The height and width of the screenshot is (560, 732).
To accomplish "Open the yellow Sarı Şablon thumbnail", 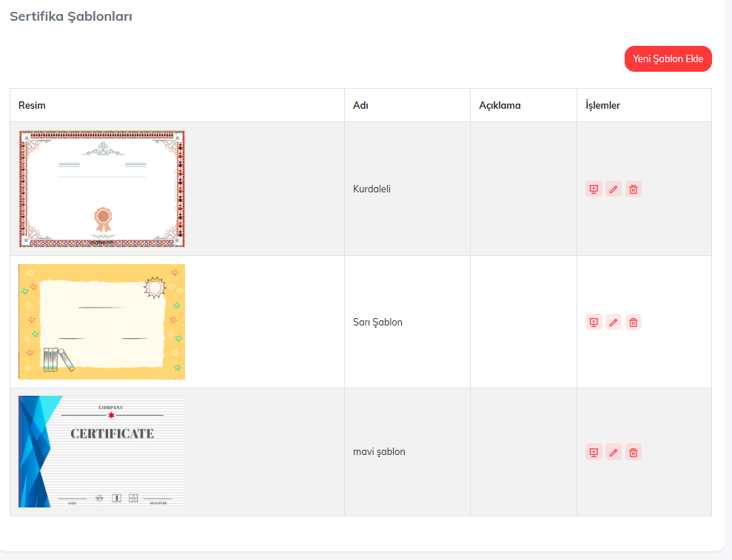I will click(102, 322).
